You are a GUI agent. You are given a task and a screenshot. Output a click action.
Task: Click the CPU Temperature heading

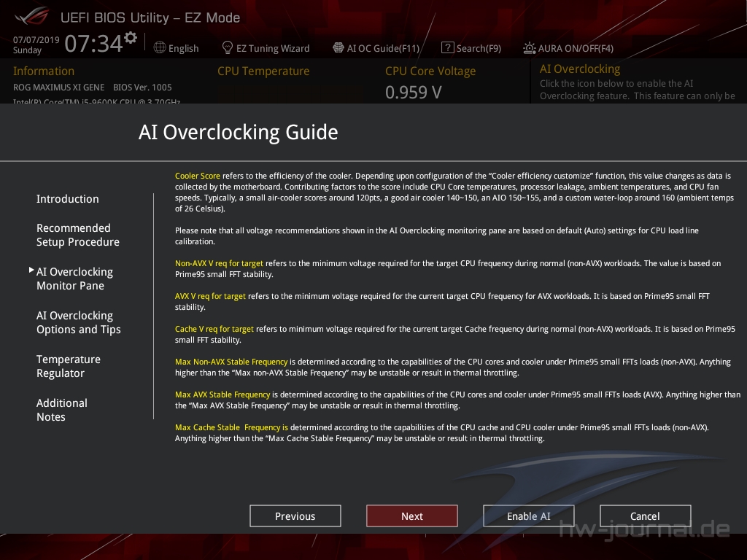(x=263, y=71)
